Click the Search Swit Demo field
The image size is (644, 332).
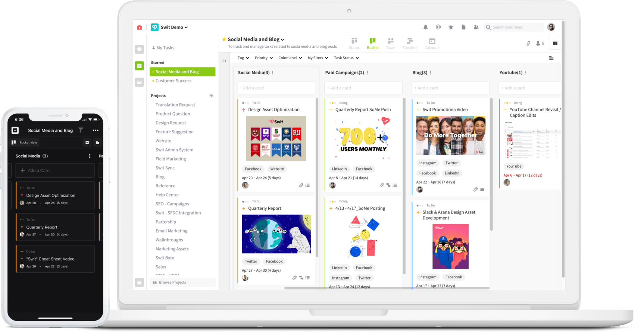coord(514,27)
